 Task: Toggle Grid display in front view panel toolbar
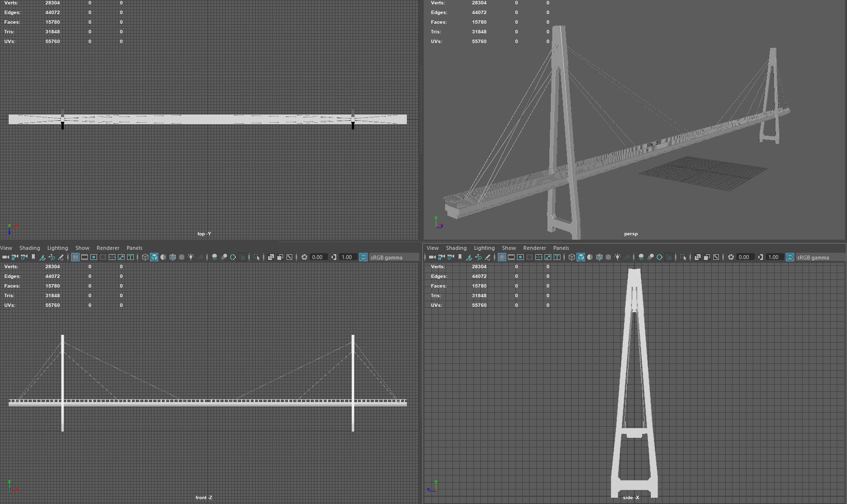point(75,257)
